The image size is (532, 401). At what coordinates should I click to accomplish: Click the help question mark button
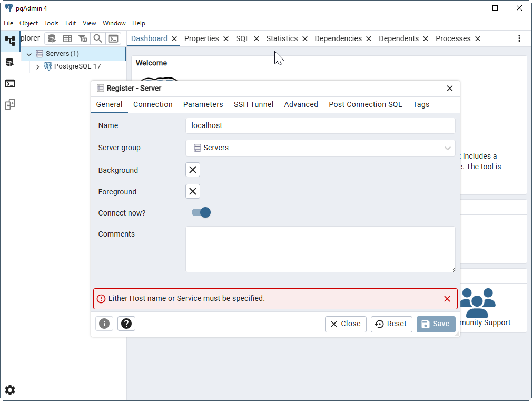[126, 324]
